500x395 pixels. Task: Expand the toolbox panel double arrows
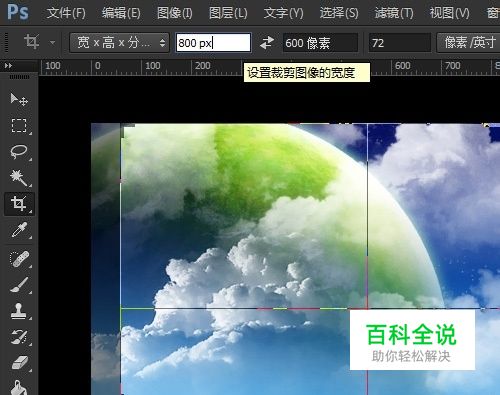(8, 66)
